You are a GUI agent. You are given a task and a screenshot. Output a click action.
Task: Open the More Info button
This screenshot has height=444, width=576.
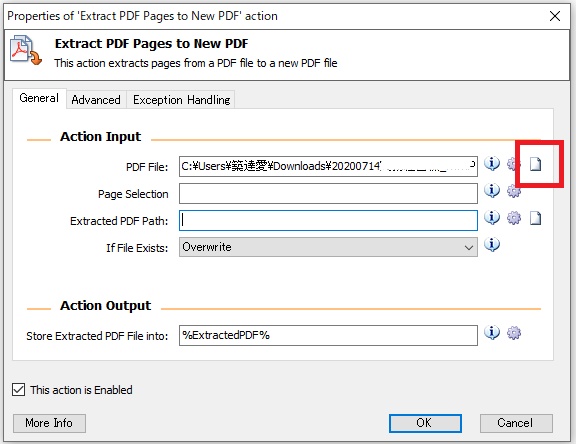point(49,423)
